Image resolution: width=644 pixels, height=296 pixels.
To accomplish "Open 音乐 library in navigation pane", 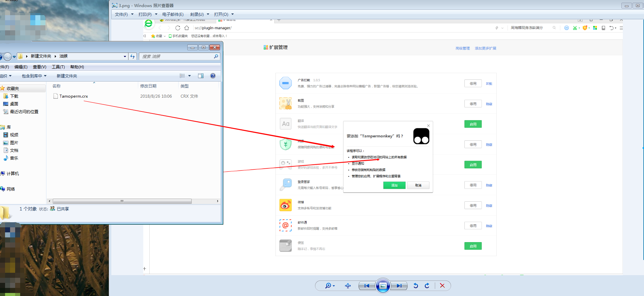I will [x=14, y=158].
